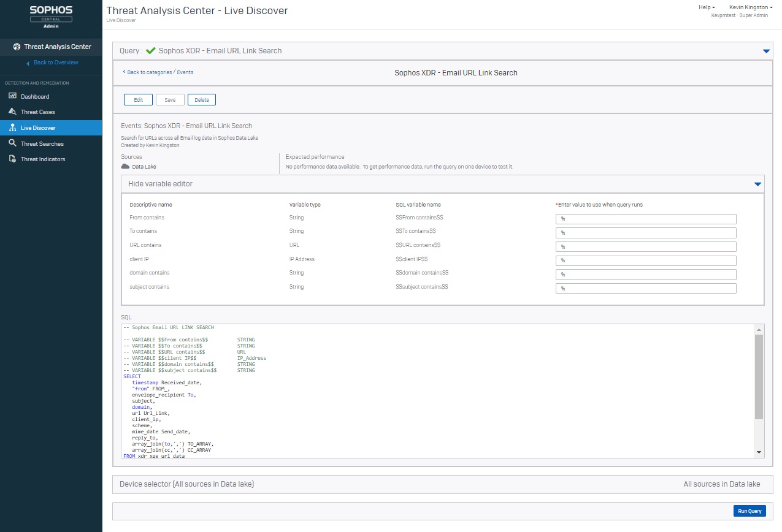Click the Dashboard chart icon
Screen dimensions: 782x532
pyautogui.click(x=12, y=96)
